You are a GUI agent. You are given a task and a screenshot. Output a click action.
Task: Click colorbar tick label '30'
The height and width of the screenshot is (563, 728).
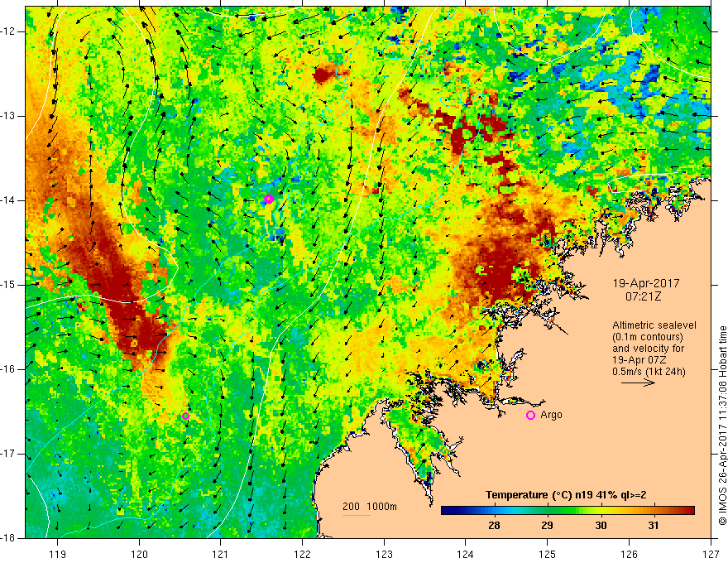point(601,526)
